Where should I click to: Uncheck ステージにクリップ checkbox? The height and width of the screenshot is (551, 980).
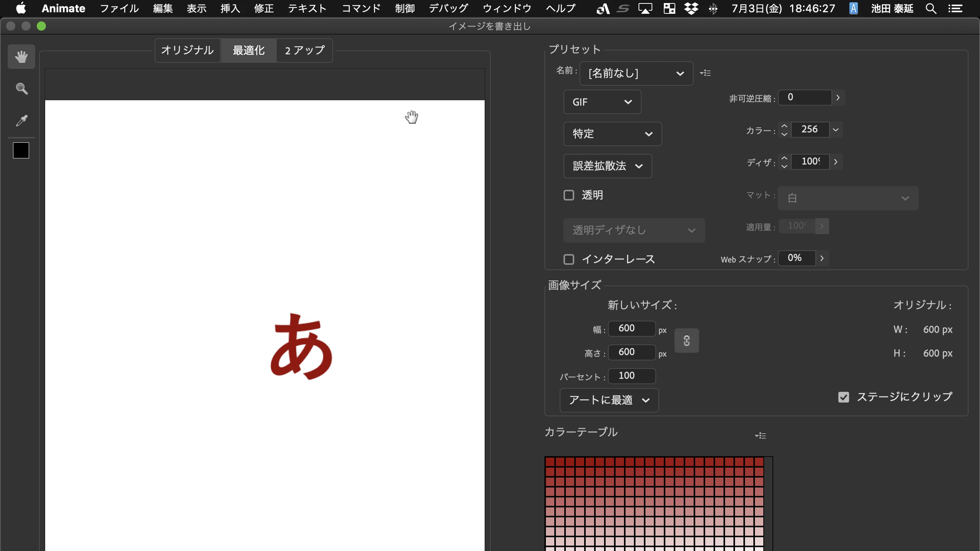pos(844,397)
